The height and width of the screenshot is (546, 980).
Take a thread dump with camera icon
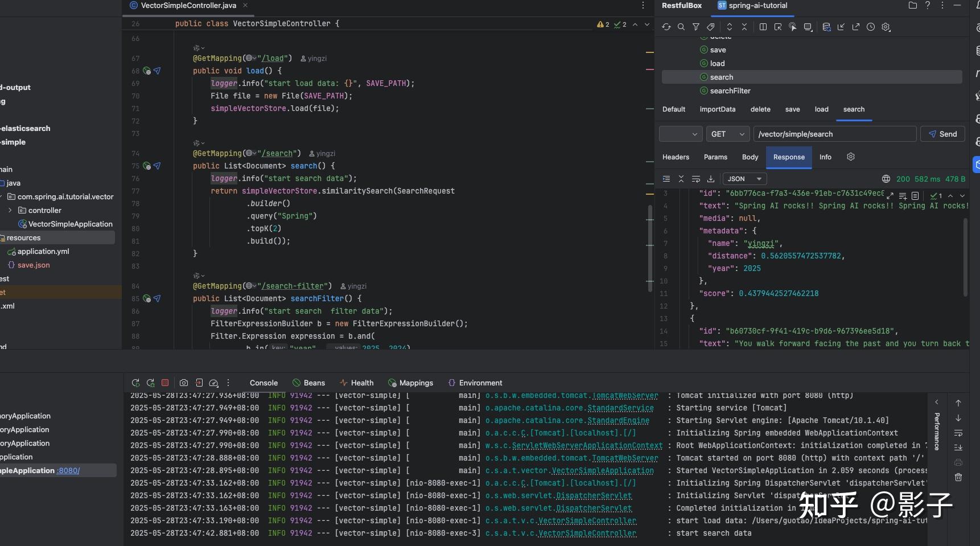[x=184, y=383]
